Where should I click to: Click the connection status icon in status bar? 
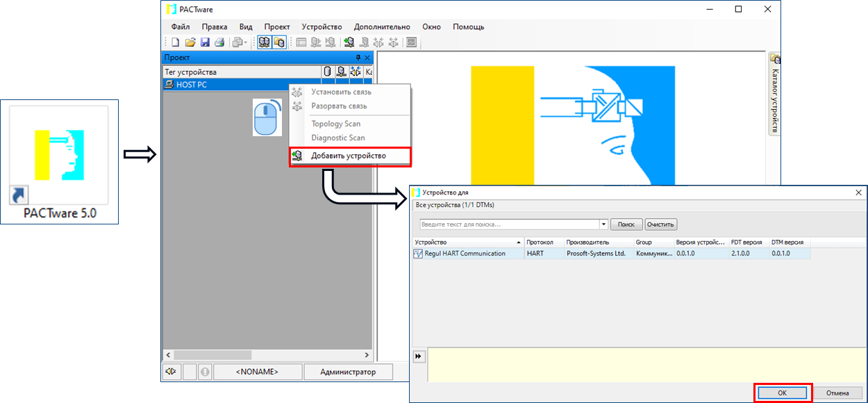click(171, 372)
